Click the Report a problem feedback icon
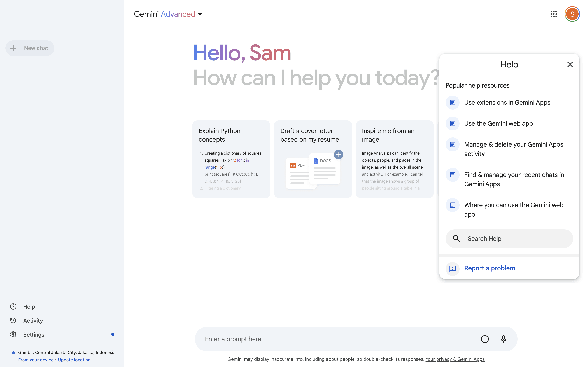 click(452, 268)
